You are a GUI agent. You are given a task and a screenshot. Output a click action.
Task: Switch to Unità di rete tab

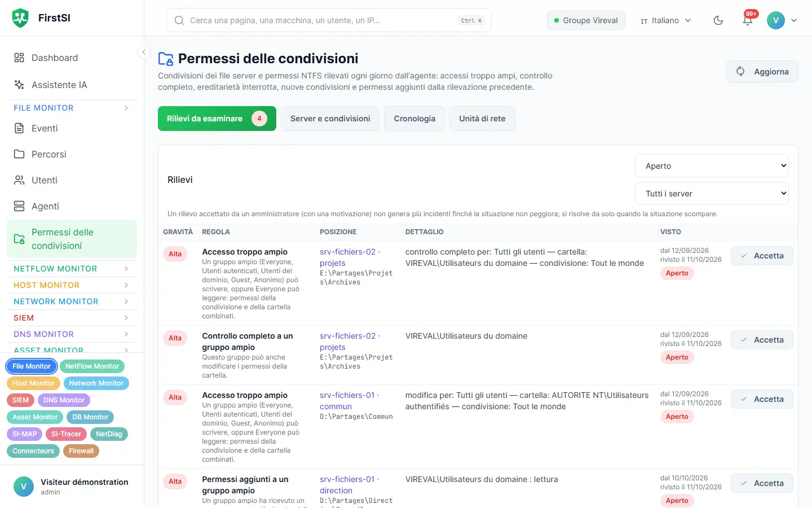(x=482, y=119)
